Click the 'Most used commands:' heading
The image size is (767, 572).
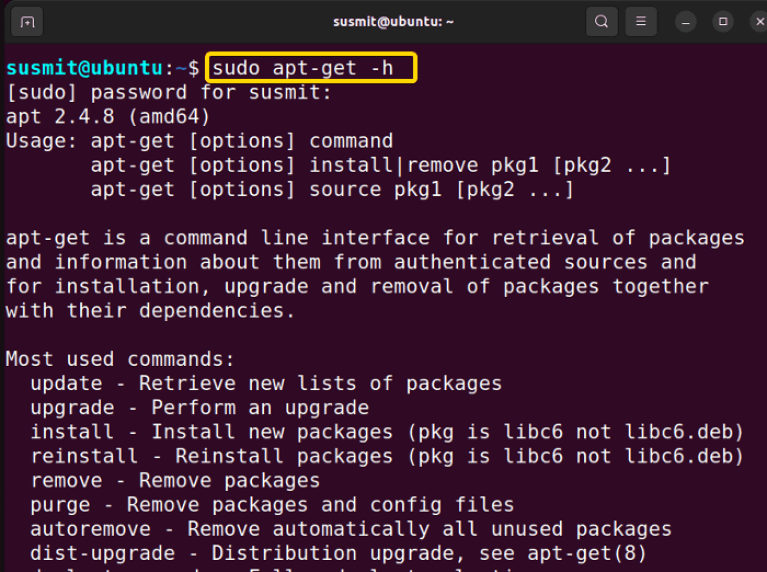(120, 360)
